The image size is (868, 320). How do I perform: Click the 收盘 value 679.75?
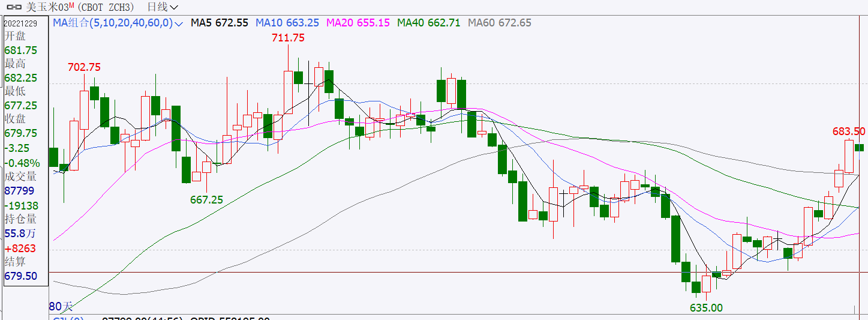point(21,133)
